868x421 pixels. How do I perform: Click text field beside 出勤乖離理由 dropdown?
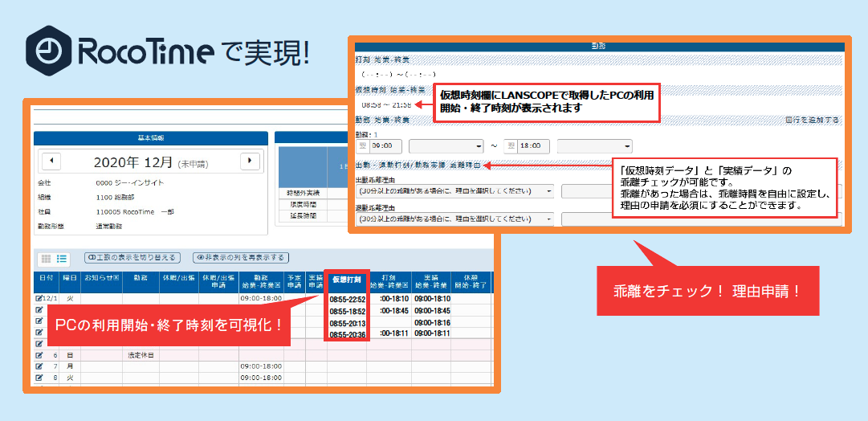point(587,191)
